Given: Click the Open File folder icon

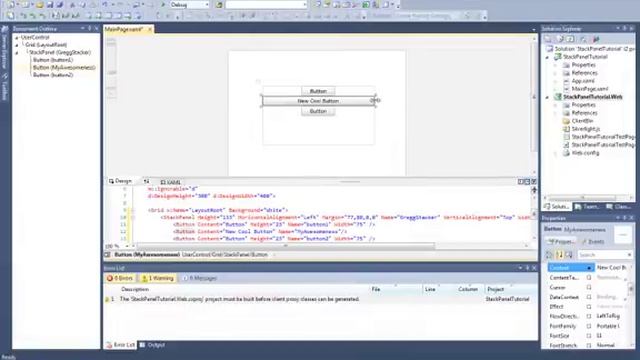Looking at the screenshot, I should (40, 5).
